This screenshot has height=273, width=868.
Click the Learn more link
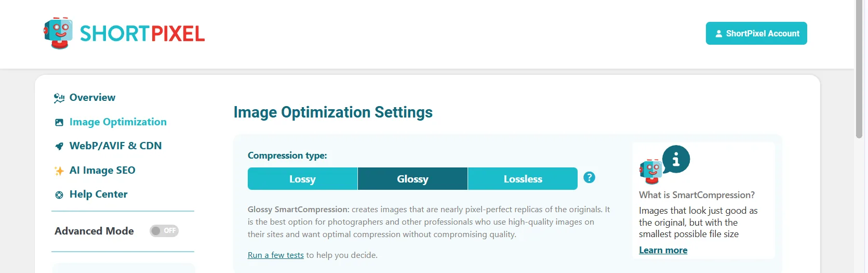click(663, 250)
